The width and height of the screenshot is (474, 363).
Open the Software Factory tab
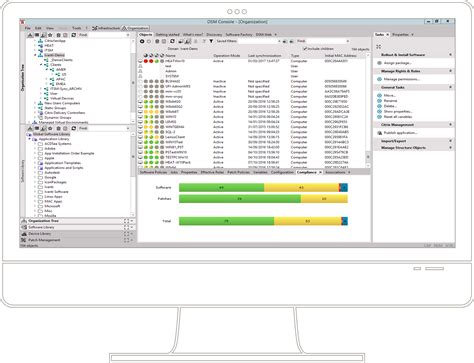[239, 34]
